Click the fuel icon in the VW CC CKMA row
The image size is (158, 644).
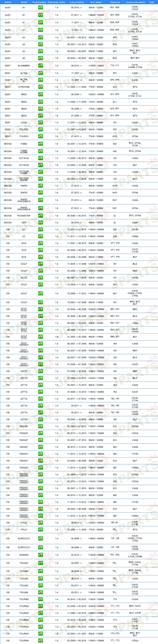[x=40, y=236]
